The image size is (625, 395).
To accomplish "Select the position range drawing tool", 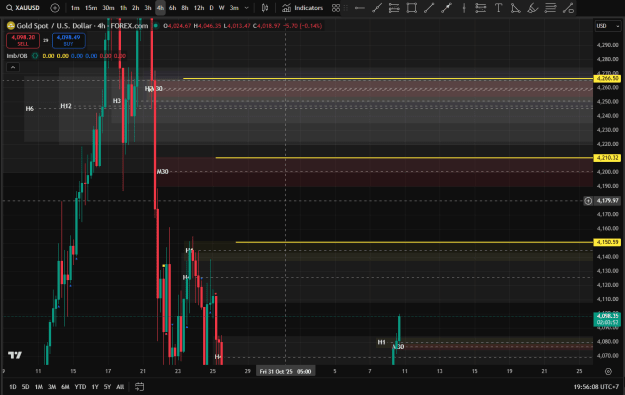I will 481,8.
